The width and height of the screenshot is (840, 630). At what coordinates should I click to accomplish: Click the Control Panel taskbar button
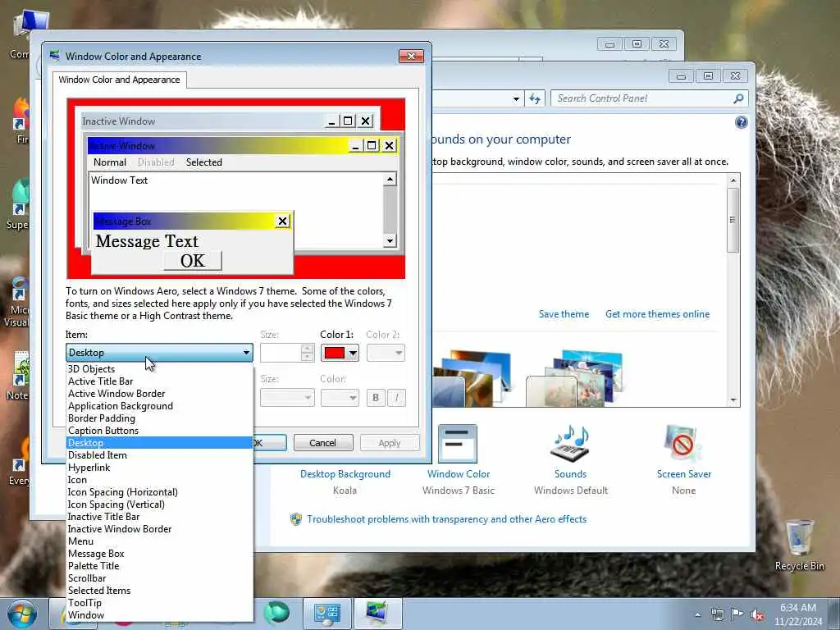point(326,614)
